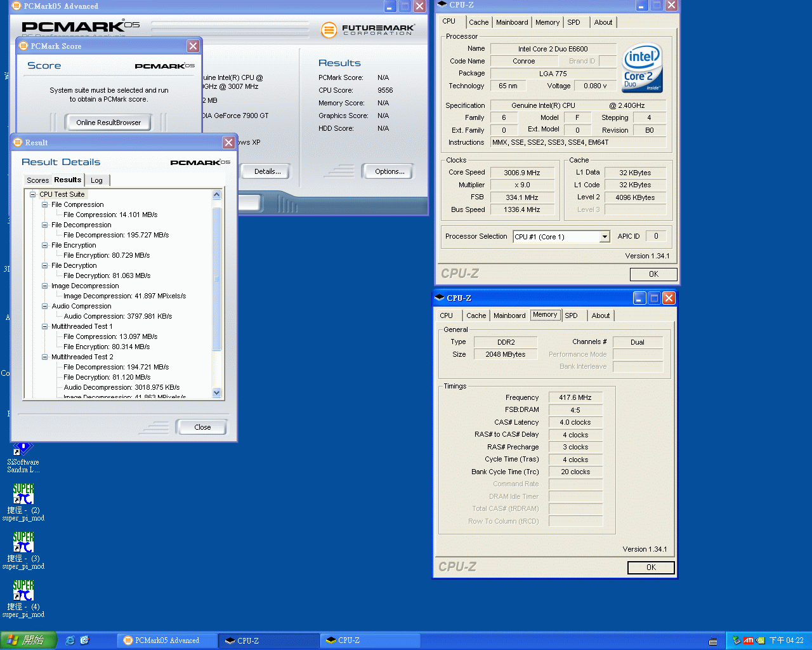Select 'Image Decompression: 41.897 MPixels/s' row
The width and height of the screenshot is (812, 650).
point(124,296)
